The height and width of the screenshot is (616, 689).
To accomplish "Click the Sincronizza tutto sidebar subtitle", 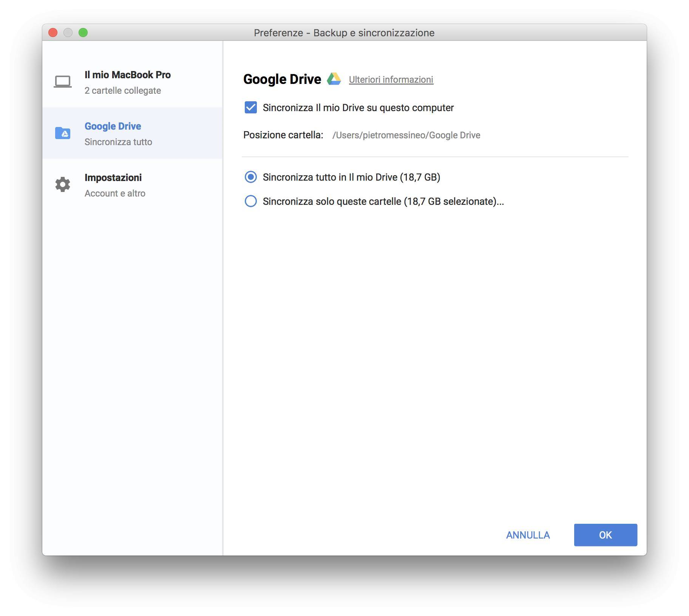I will click(x=118, y=142).
